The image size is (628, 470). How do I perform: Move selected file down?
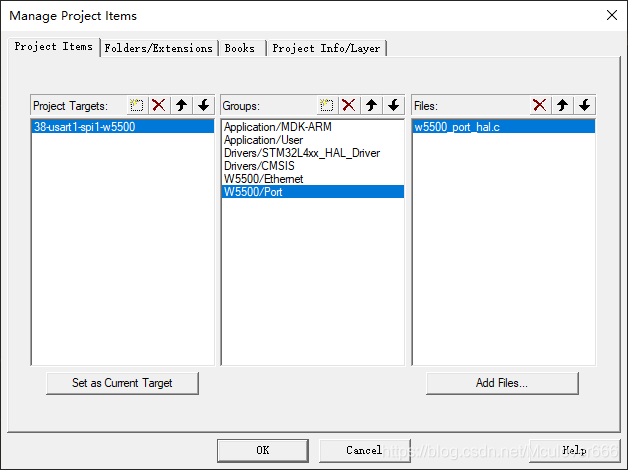point(585,105)
